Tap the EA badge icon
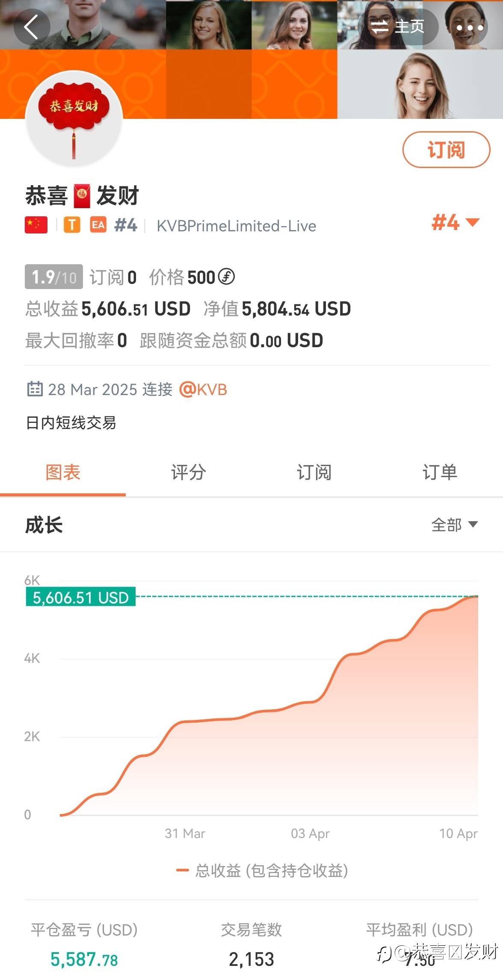 tap(98, 225)
